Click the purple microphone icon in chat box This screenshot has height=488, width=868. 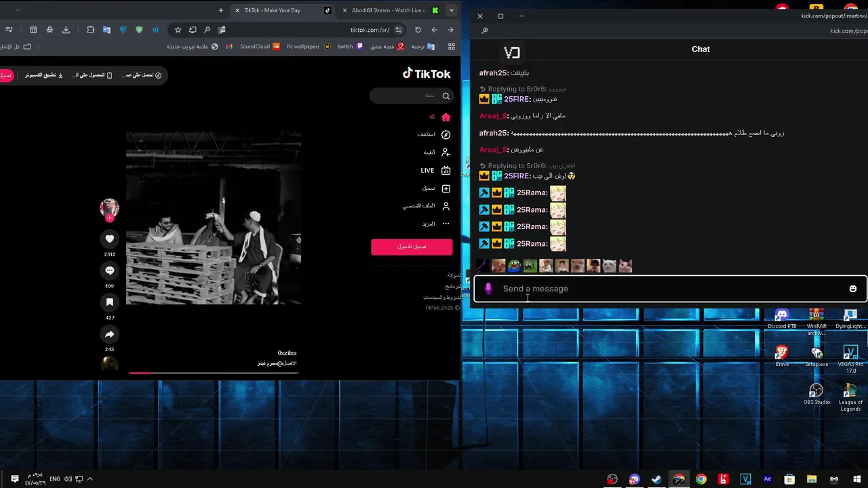click(488, 289)
